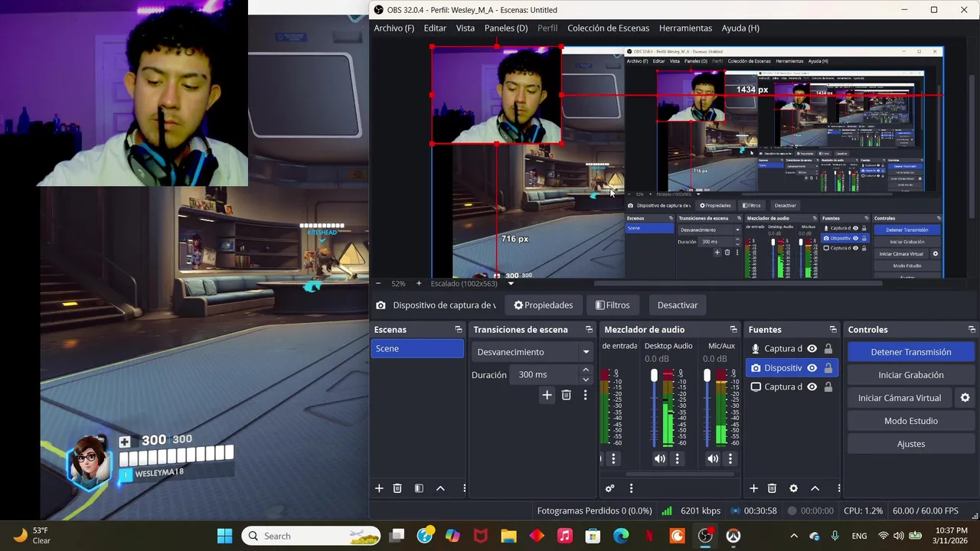Open Propiedades of the selected source
The image size is (980, 551).
(x=544, y=305)
